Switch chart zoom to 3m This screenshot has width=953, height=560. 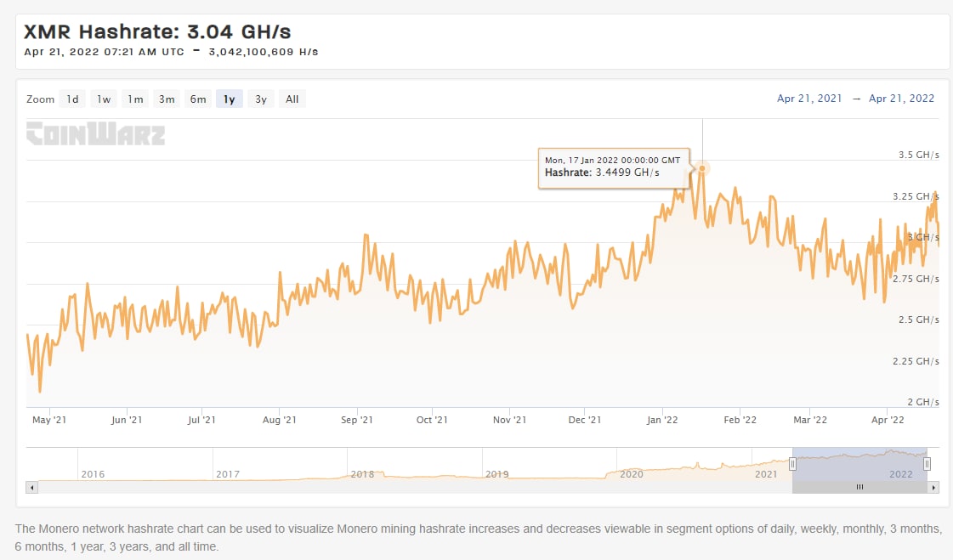tap(167, 99)
